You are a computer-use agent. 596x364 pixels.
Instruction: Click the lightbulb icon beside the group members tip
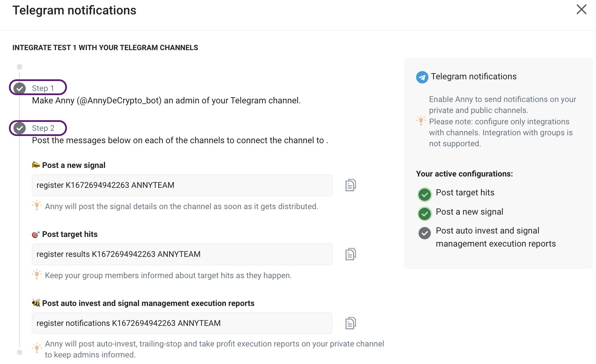click(x=37, y=275)
